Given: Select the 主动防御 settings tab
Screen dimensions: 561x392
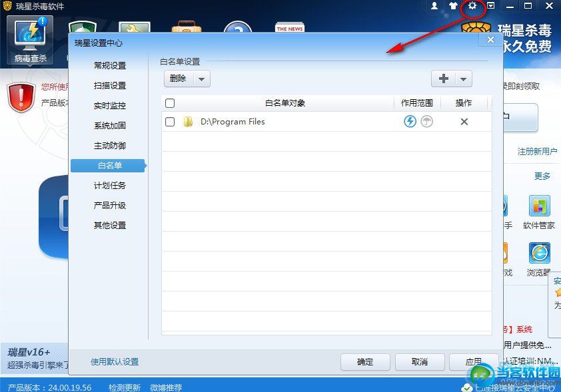Looking at the screenshot, I should click(x=109, y=146).
